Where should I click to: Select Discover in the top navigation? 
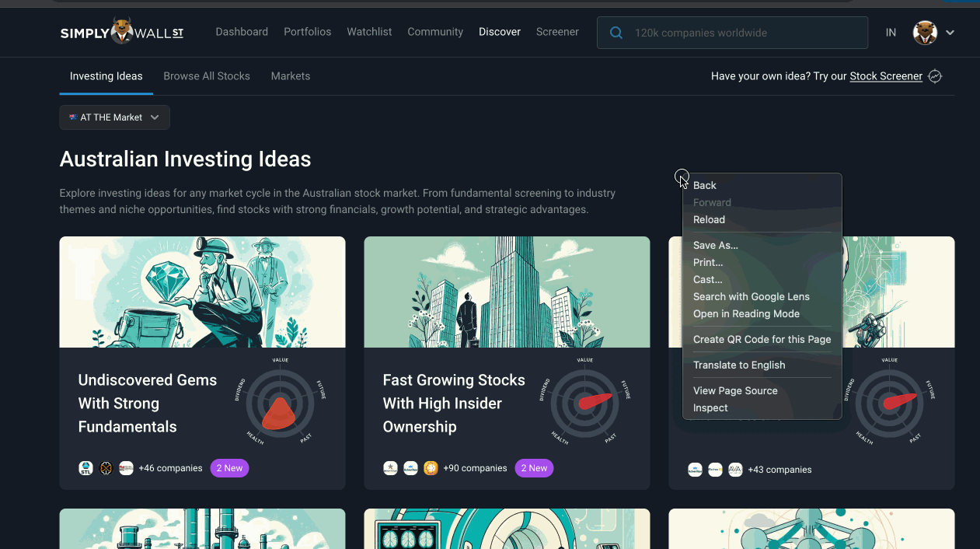coord(500,32)
